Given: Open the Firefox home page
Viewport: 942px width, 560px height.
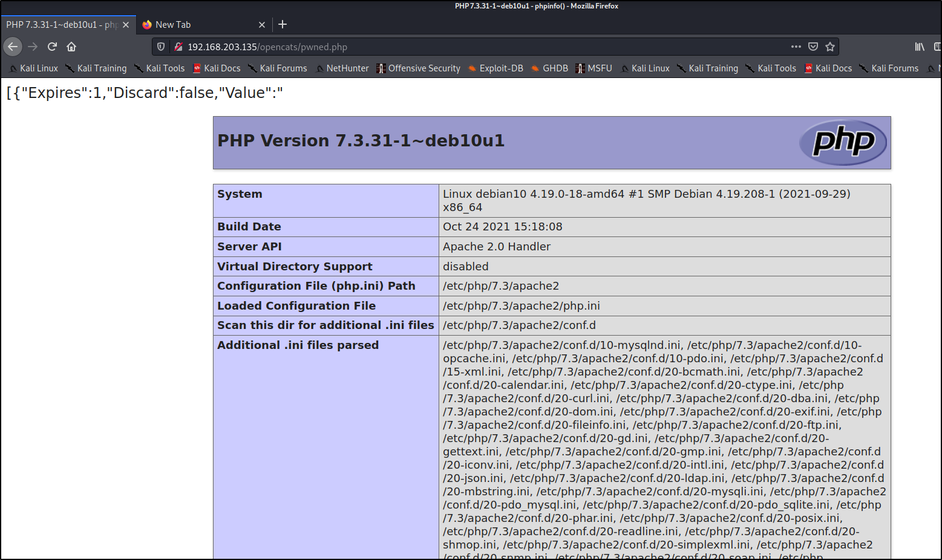Looking at the screenshot, I should (x=71, y=47).
